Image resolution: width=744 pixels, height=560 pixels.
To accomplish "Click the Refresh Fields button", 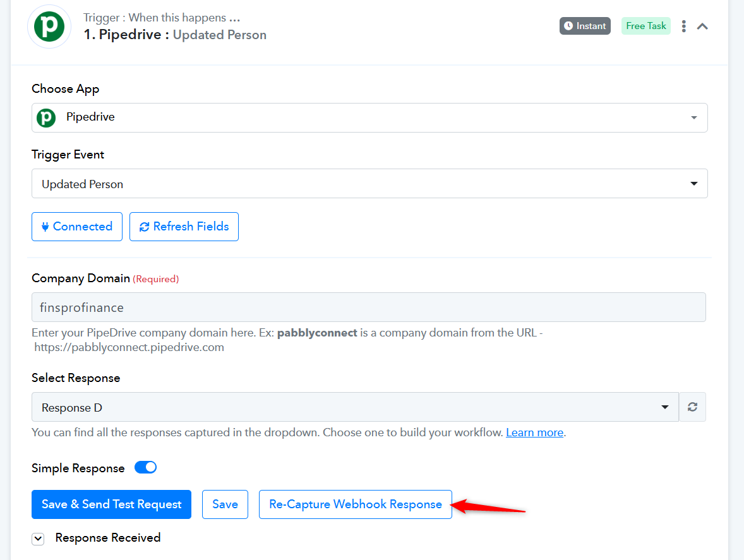I will coord(184,227).
